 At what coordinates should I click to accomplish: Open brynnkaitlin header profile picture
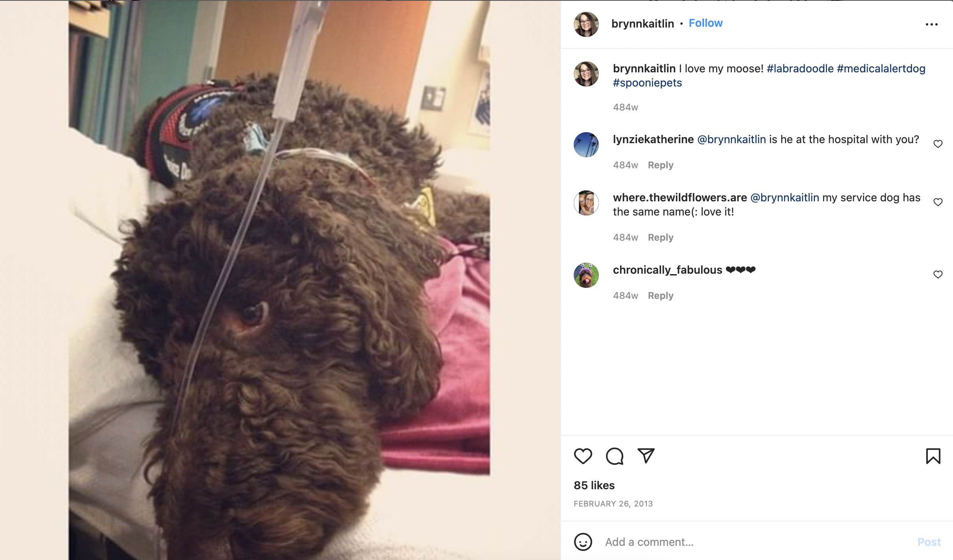click(586, 24)
